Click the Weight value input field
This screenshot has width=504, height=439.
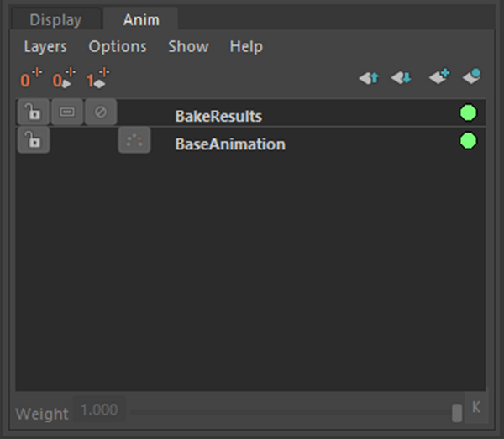[x=100, y=410]
